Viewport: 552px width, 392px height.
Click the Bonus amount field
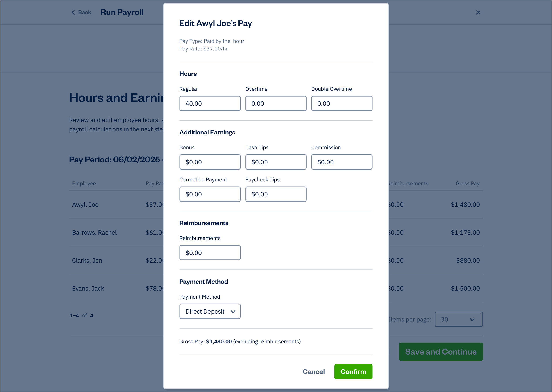[210, 162]
